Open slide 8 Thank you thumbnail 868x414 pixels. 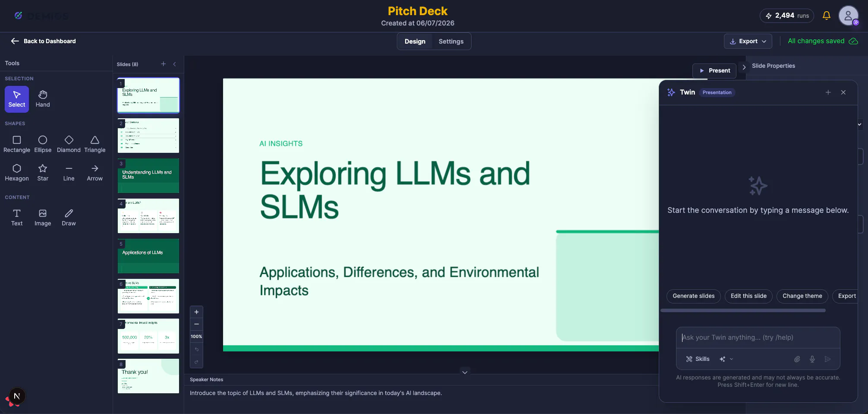(148, 376)
